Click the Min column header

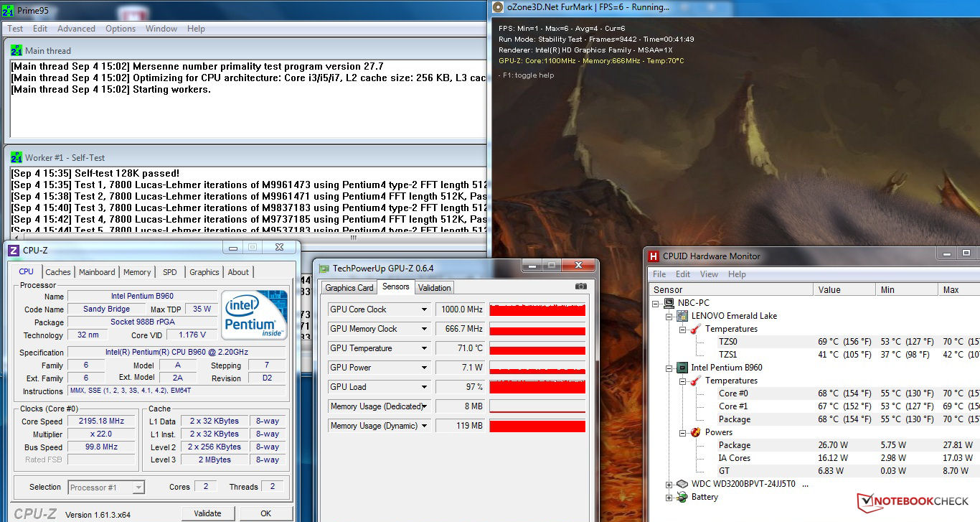[907, 289]
